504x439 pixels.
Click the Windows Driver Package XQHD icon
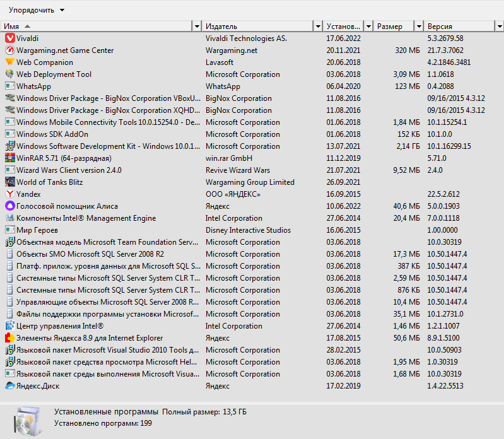coord(10,110)
